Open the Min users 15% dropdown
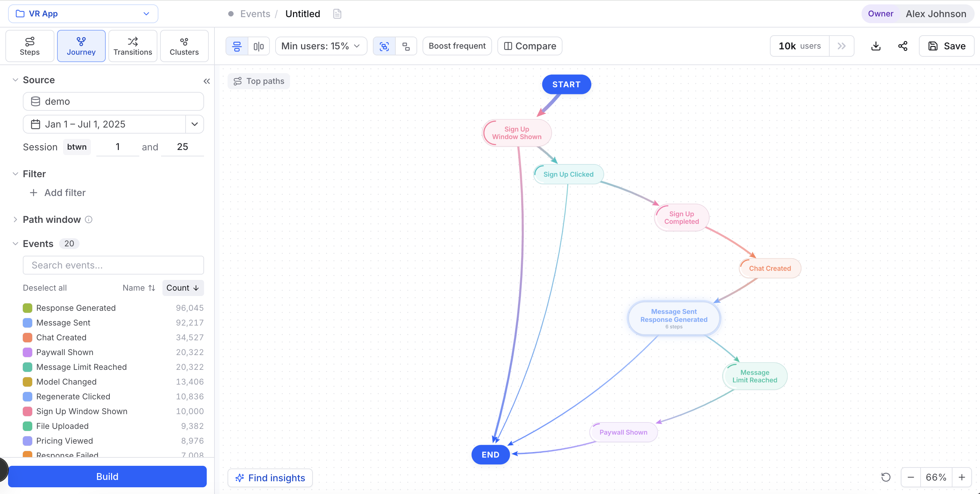Viewport: 980px width, 494px height. [321, 46]
